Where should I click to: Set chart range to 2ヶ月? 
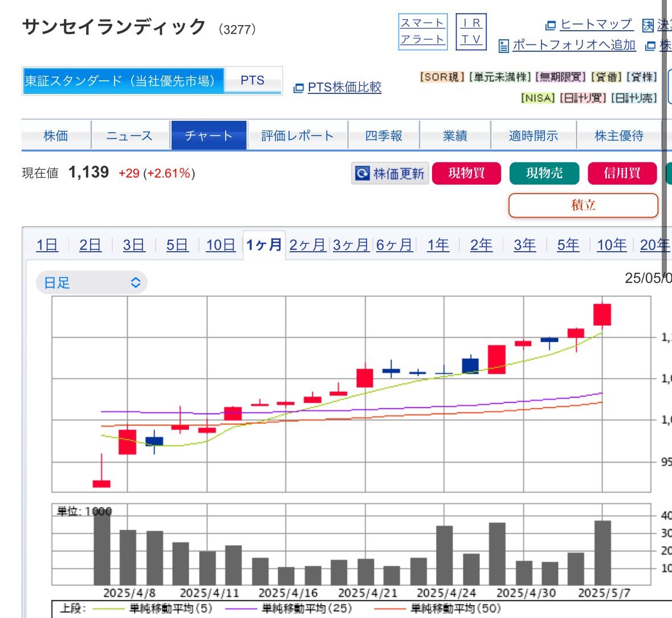pos(308,245)
